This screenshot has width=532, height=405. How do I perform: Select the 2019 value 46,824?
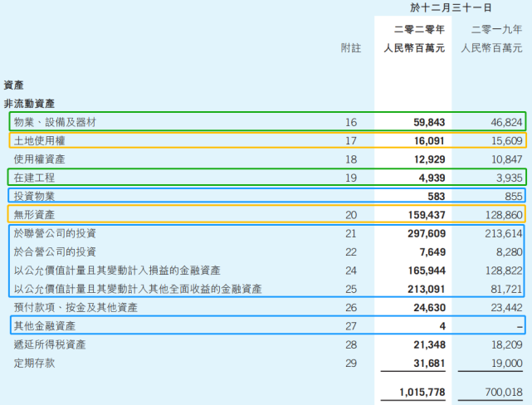[x=506, y=122]
